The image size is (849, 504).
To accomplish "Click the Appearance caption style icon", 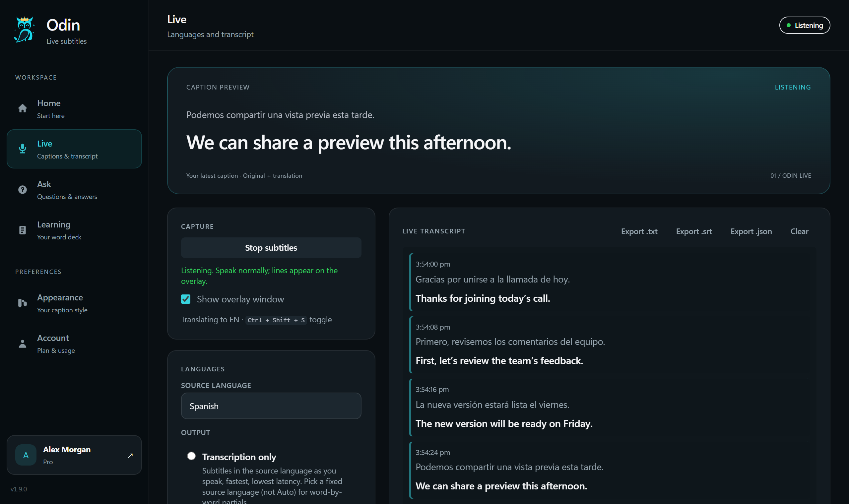I will tap(23, 303).
